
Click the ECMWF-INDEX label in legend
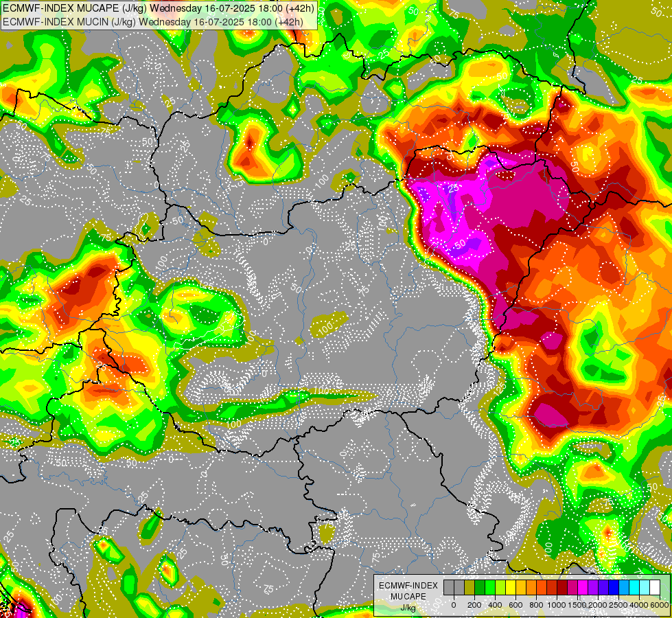[408, 586]
